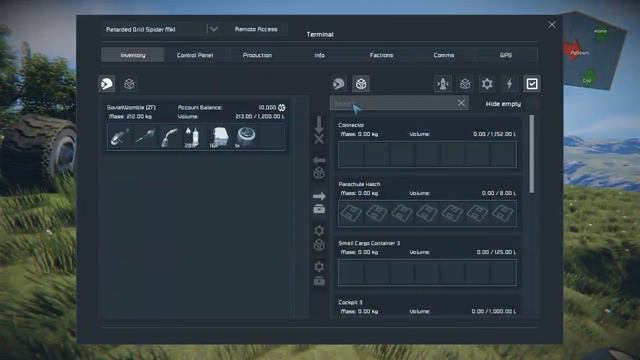Click the Remote Access button
640x360 pixels.
coord(256,29)
